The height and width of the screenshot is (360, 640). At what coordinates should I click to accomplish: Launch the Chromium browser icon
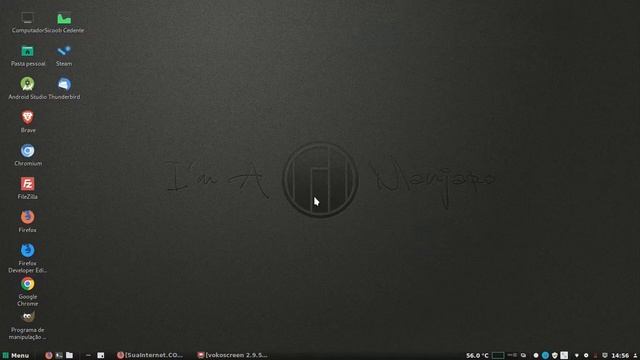click(x=27, y=151)
